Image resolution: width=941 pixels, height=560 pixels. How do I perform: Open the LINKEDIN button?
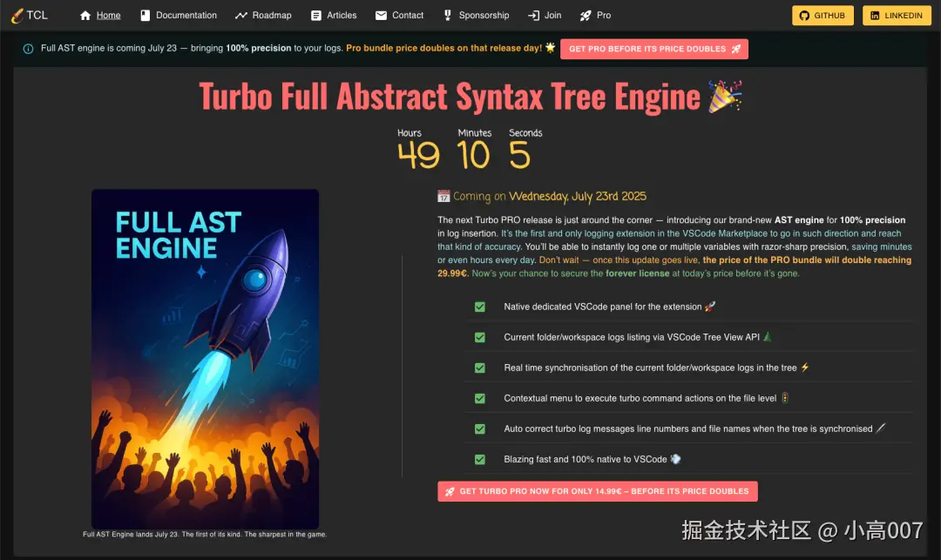coord(897,16)
